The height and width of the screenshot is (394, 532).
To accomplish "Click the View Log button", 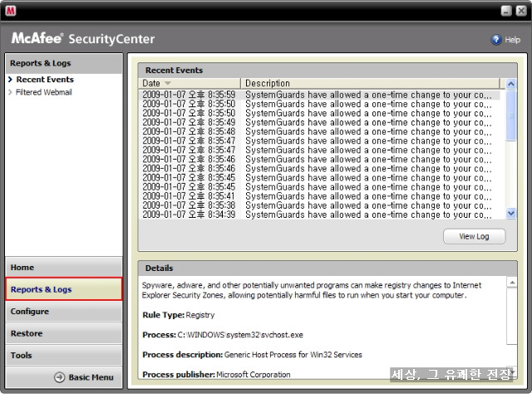I will (474, 237).
